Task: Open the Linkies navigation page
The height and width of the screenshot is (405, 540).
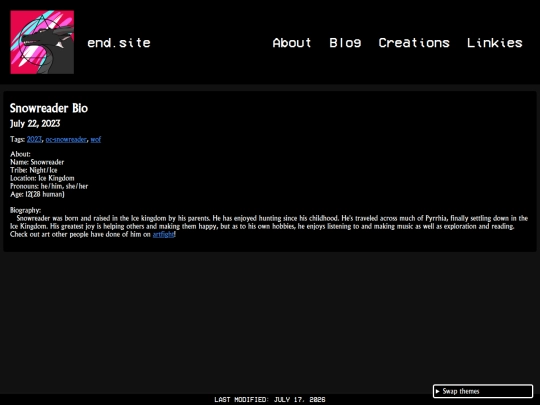Action: 495,43
